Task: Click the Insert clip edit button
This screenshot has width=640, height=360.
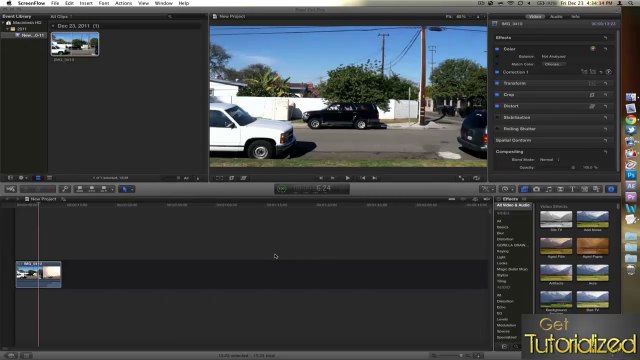Action: coord(92,189)
